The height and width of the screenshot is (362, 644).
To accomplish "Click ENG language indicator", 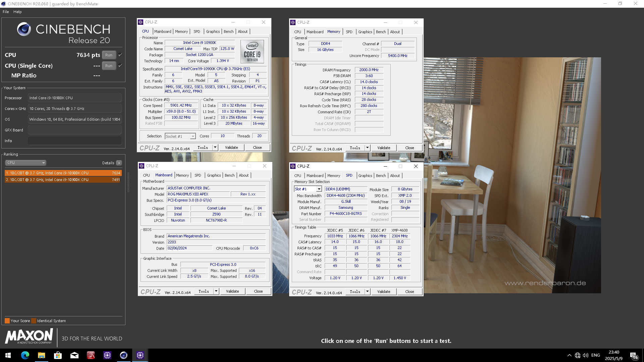I will point(596,355).
